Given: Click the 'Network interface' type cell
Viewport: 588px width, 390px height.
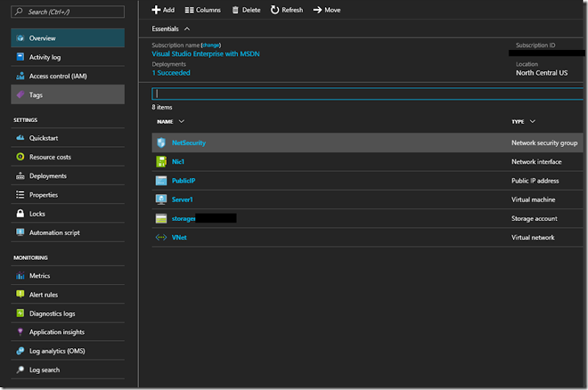Looking at the screenshot, I should pyautogui.click(x=537, y=162).
